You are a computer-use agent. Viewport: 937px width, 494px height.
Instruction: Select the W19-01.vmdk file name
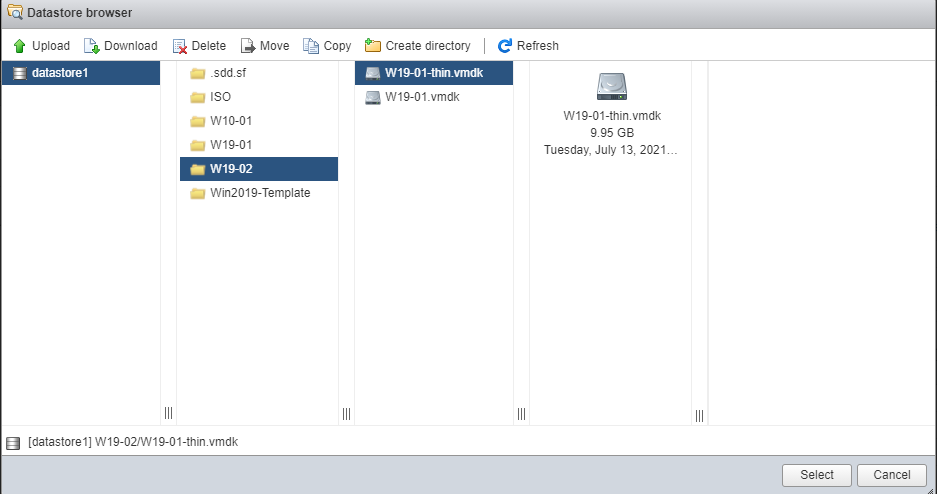point(422,97)
